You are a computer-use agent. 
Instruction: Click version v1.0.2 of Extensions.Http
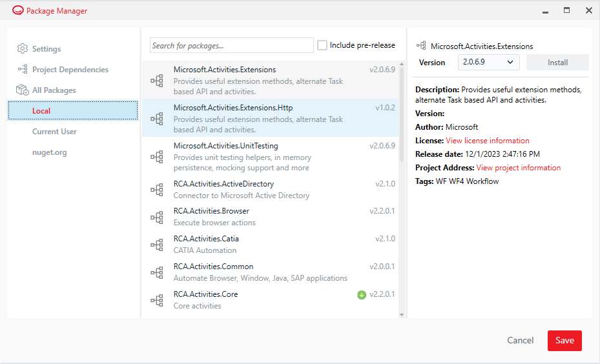[x=385, y=107]
